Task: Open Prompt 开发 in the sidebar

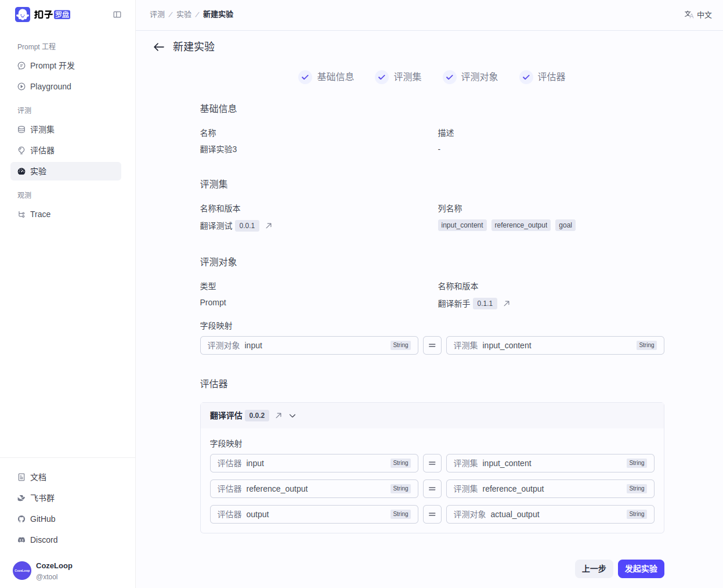Action: click(52, 66)
